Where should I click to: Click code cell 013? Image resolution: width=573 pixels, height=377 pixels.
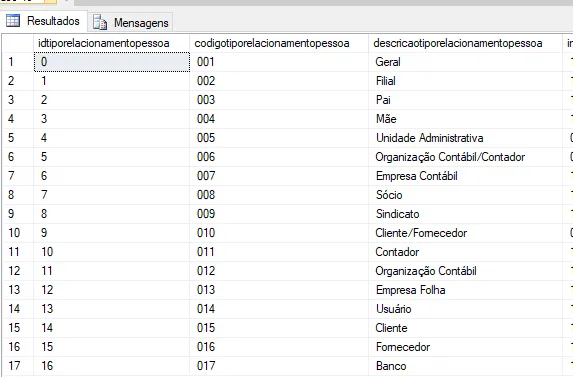(279, 290)
